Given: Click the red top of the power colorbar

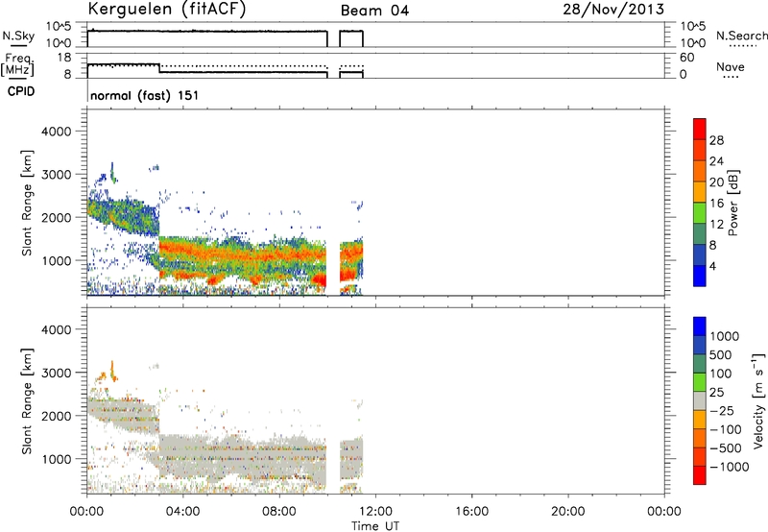Looking at the screenshot, I should pos(700,129).
